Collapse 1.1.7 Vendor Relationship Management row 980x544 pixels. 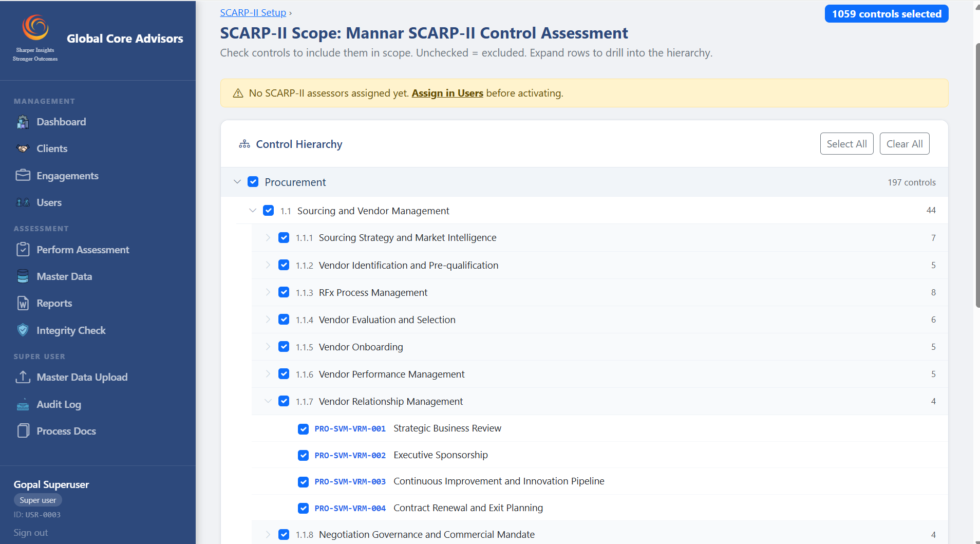[268, 401]
